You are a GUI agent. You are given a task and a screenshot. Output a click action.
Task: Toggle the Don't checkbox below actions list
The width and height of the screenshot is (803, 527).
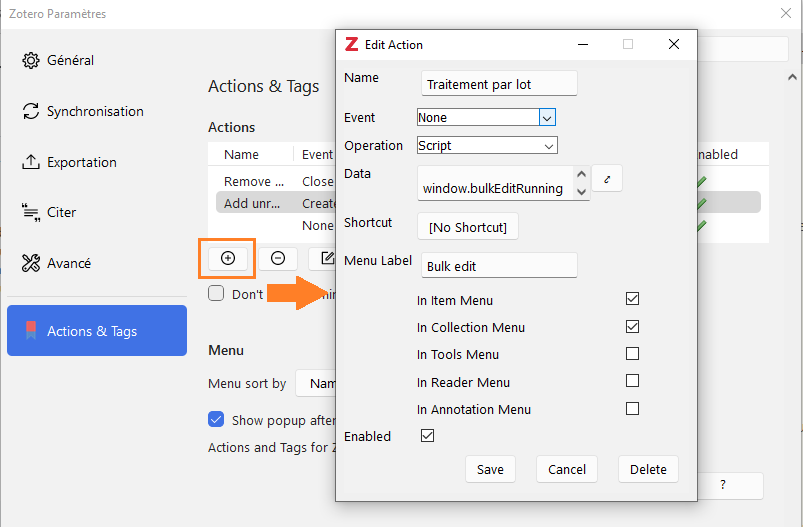click(216, 293)
